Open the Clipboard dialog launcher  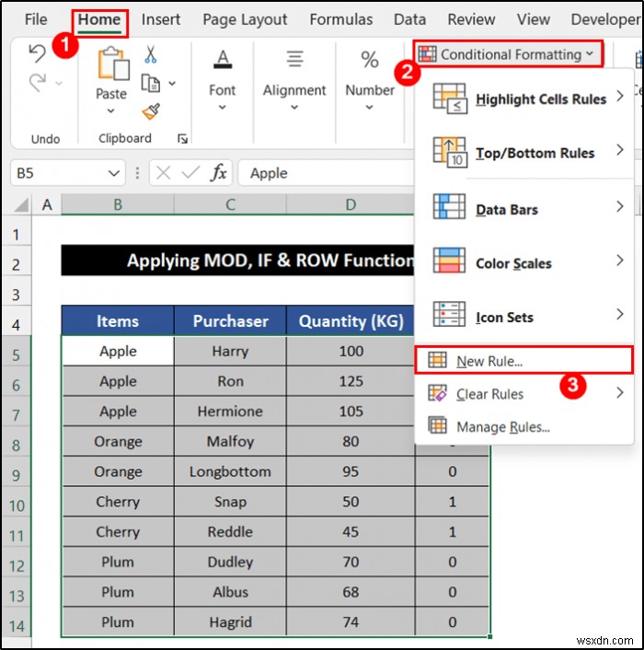[x=182, y=138]
